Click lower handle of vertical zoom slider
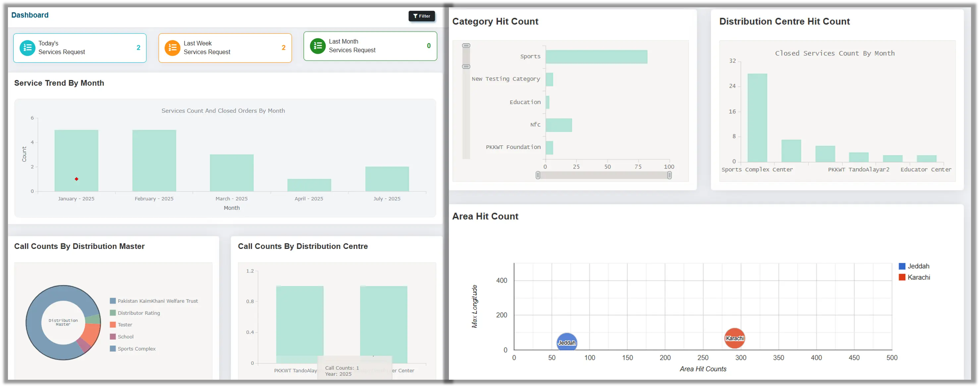 click(x=466, y=67)
